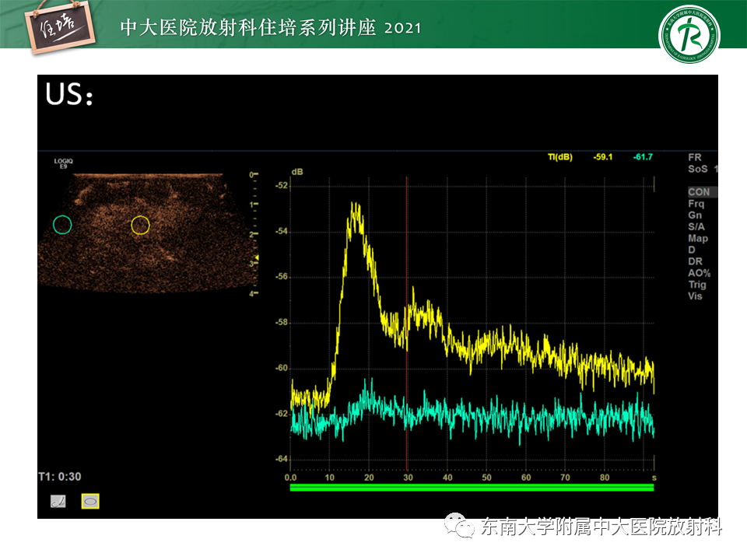Click the yellow curve peak near 17 seconds
Screen dimensions: 747x560
pyautogui.click(x=356, y=207)
